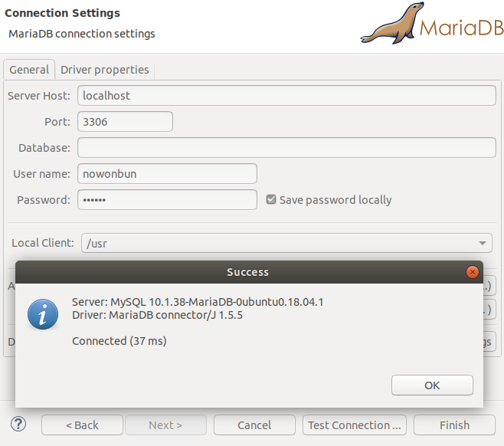Click the blue info icon in Success dialog
The width and height of the screenshot is (504, 446).
(x=43, y=314)
